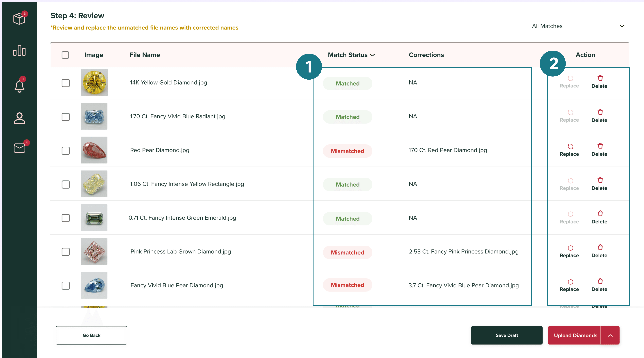
Task: Check the box for Red Pear Diamond.jpg
Action: pyautogui.click(x=66, y=151)
